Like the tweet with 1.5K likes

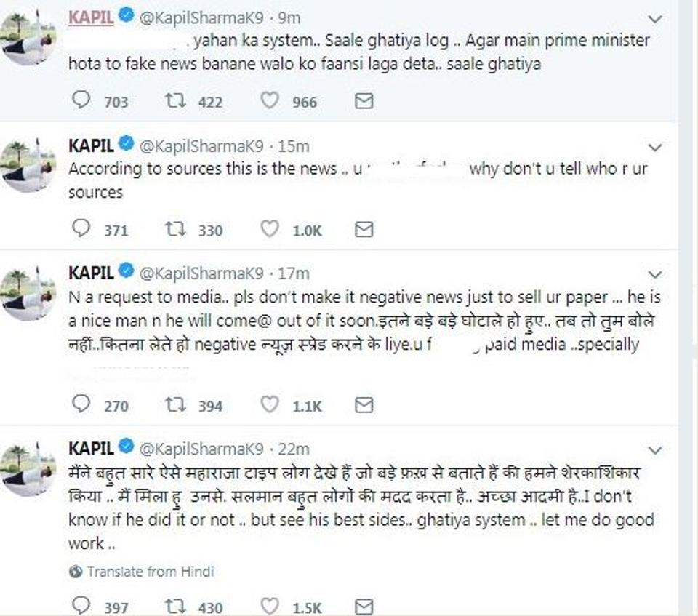pyautogui.click(x=269, y=607)
